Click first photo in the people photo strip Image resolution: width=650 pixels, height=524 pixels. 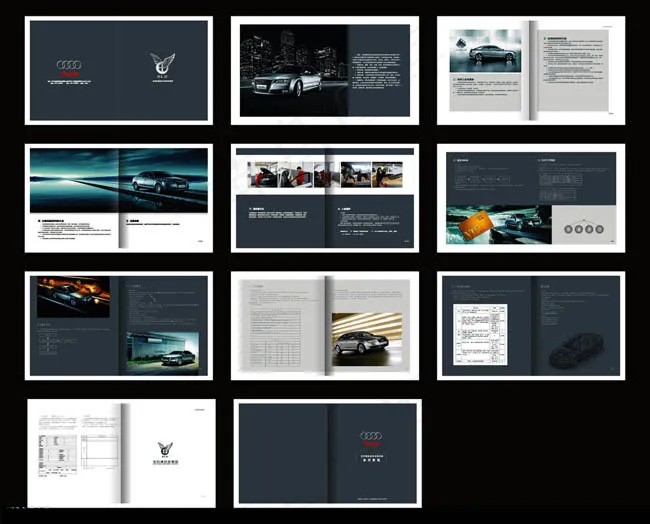click(x=263, y=175)
